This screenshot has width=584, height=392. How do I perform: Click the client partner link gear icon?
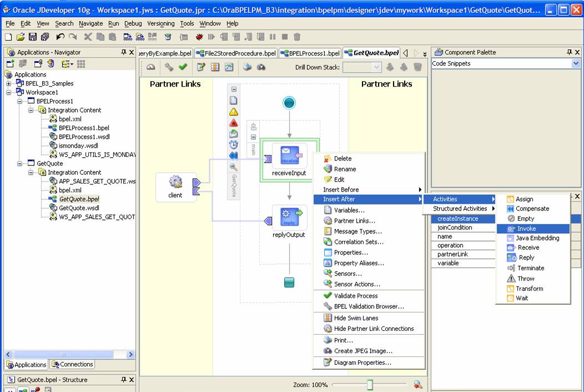point(175,182)
